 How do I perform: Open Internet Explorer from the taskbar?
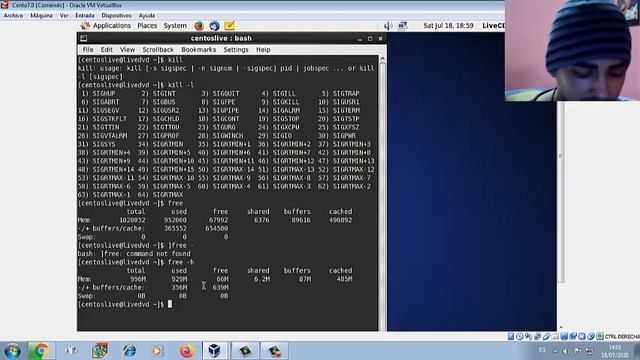[129, 351]
